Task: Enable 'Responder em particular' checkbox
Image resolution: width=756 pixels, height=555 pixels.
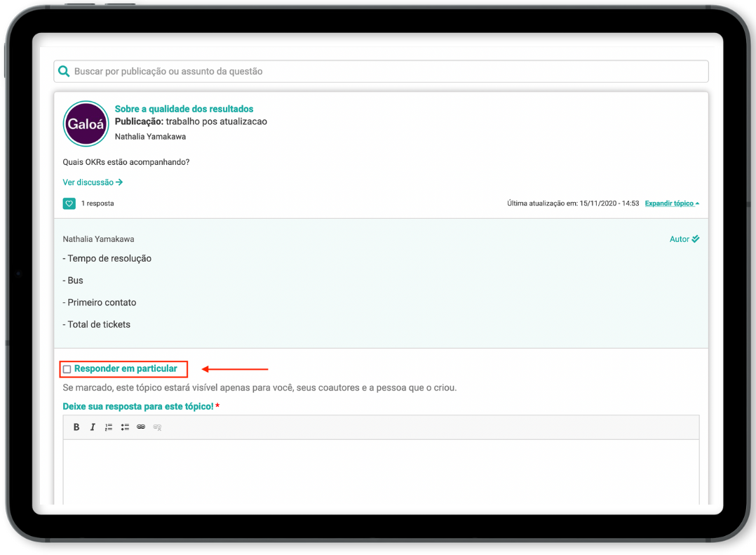Action: 67,369
